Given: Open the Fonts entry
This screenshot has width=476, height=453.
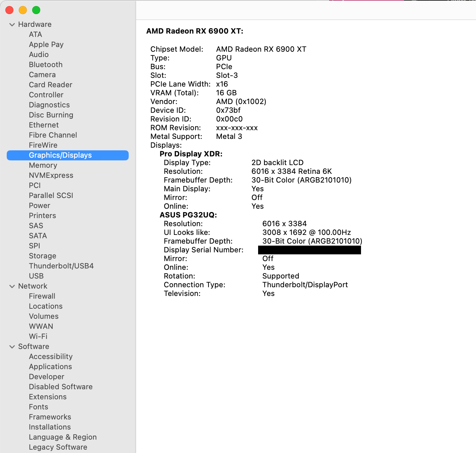Looking at the screenshot, I should coord(39,407).
